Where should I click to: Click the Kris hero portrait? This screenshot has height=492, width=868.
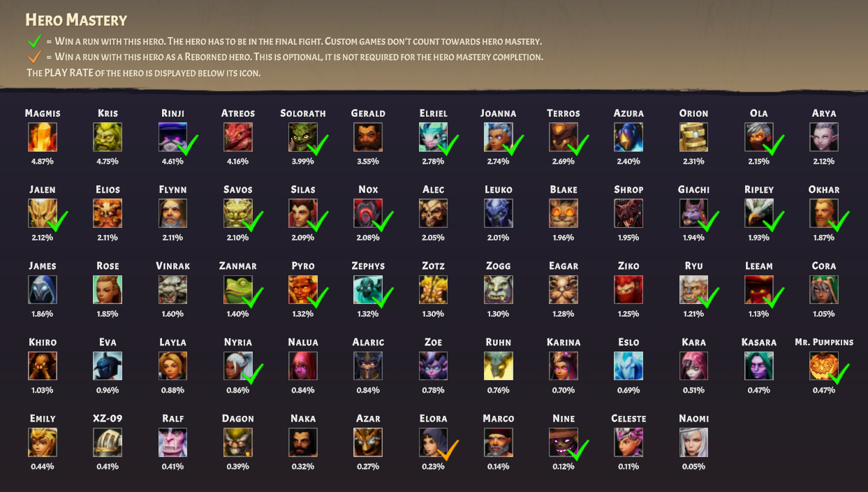(108, 137)
